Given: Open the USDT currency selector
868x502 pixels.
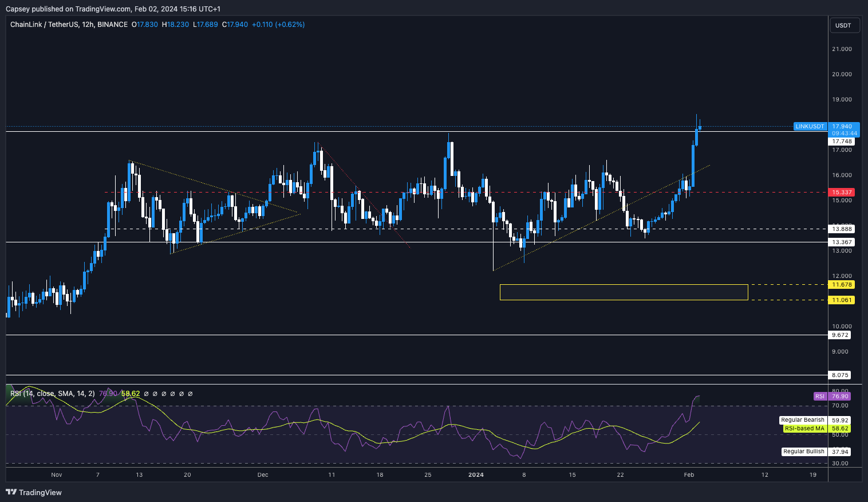Looking at the screenshot, I should [843, 25].
